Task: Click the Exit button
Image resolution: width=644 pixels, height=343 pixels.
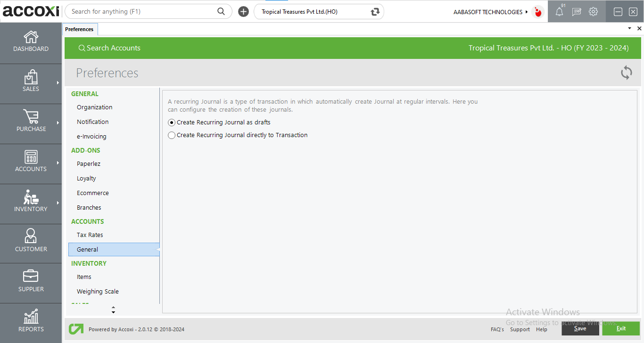Action: [x=620, y=328]
